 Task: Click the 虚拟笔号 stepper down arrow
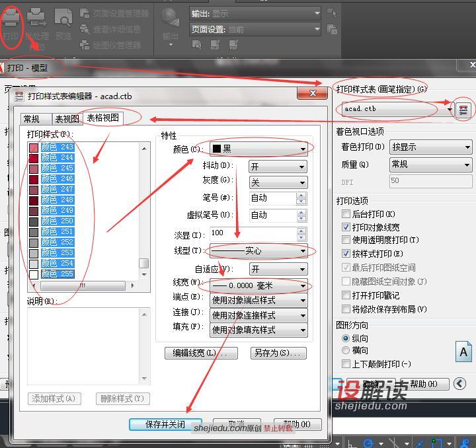pyautogui.click(x=301, y=219)
